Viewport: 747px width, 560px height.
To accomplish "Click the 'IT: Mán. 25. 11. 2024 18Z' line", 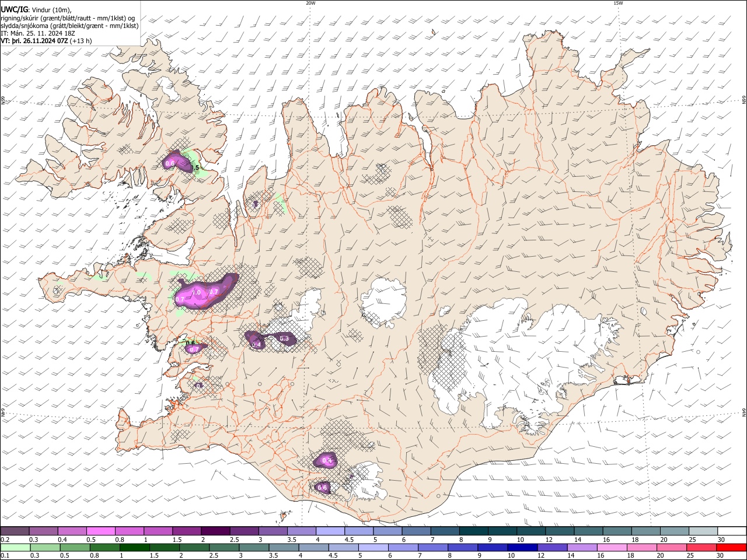I will pos(39,33).
